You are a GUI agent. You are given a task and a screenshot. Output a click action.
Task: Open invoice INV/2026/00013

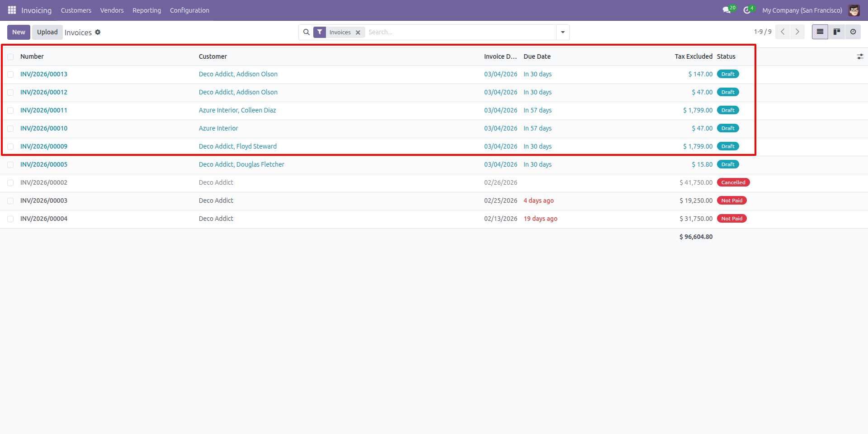point(44,74)
